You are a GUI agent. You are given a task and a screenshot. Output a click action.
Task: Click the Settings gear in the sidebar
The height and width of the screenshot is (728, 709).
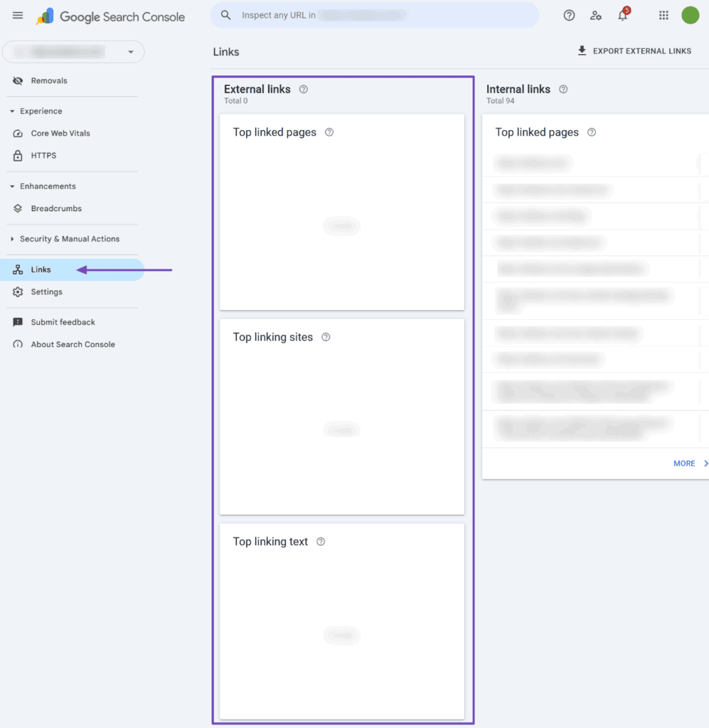(x=17, y=291)
